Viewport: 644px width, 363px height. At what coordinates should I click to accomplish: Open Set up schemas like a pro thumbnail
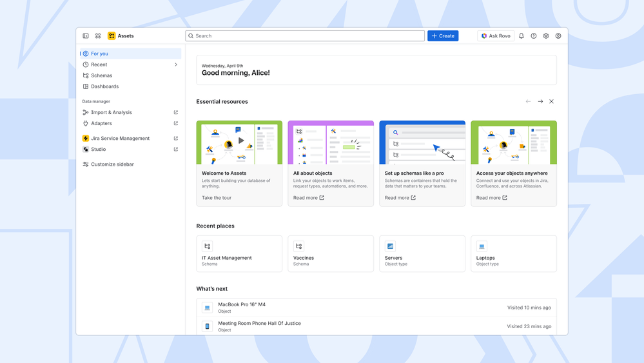point(422,142)
